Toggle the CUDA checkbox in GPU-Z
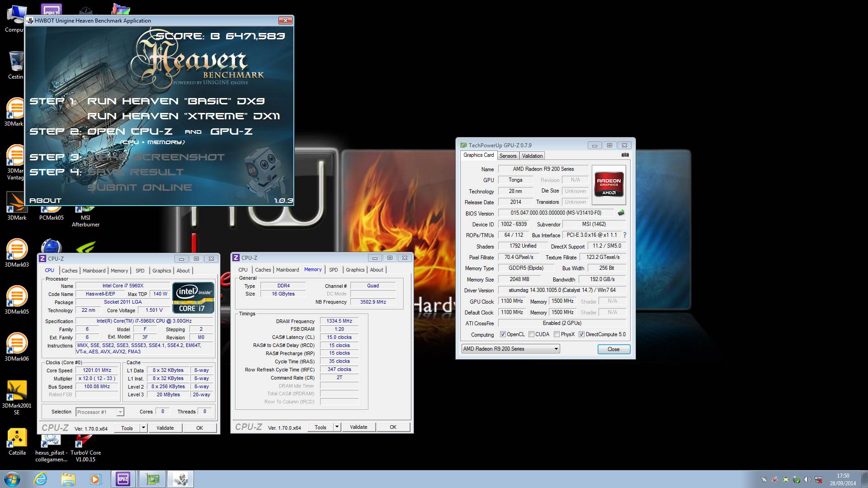Screen dimensions: 868x488 pyautogui.click(x=531, y=334)
